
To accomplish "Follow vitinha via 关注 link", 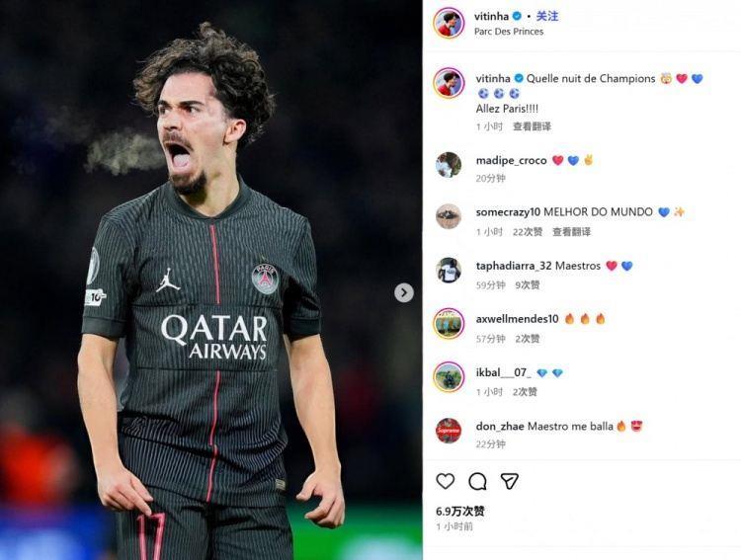I will [547, 17].
